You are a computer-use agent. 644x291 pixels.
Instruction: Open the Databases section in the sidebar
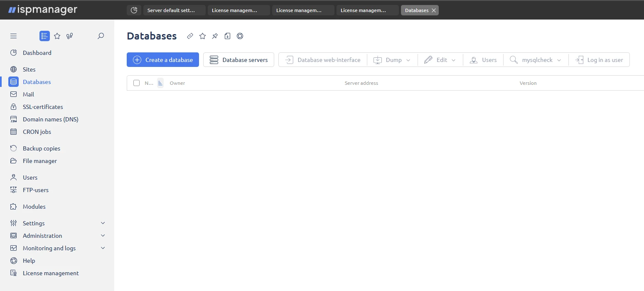pyautogui.click(x=37, y=81)
